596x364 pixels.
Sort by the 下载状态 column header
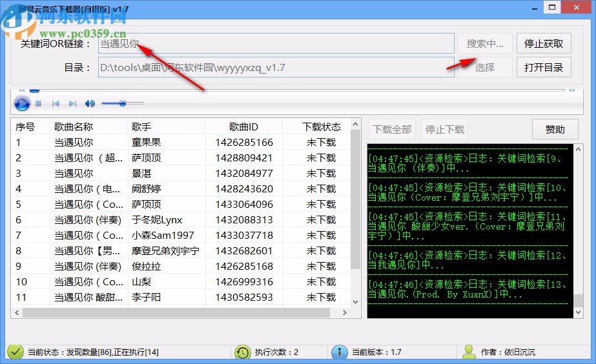click(316, 126)
